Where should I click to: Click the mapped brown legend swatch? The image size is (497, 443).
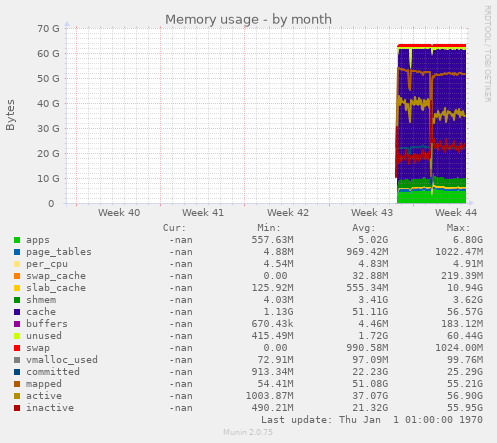click(17, 384)
